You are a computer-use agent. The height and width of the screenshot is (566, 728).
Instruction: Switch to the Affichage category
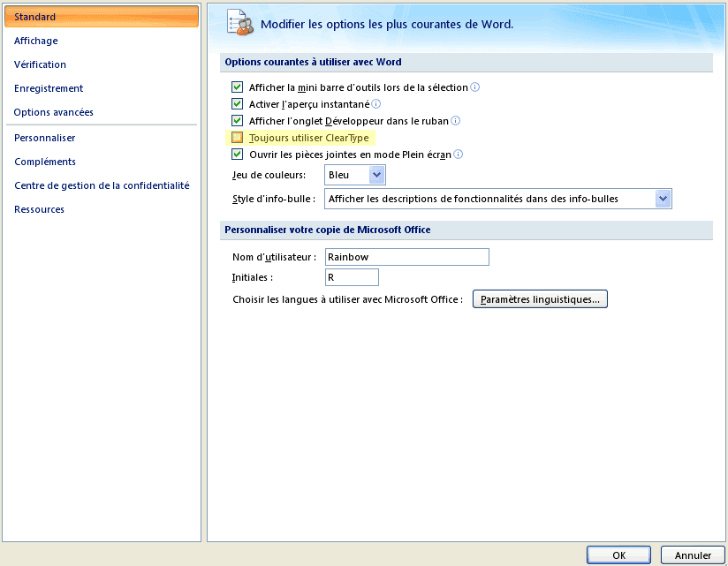35,41
